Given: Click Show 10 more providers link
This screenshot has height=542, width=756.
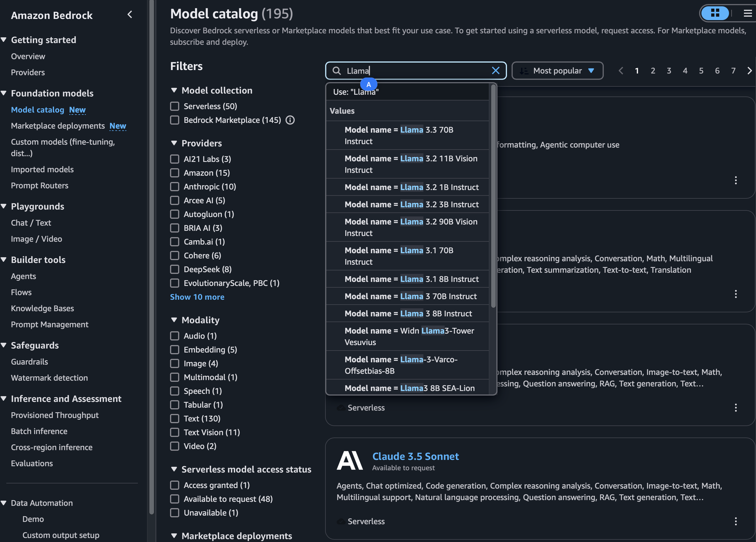Looking at the screenshot, I should (x=197, y=297).
